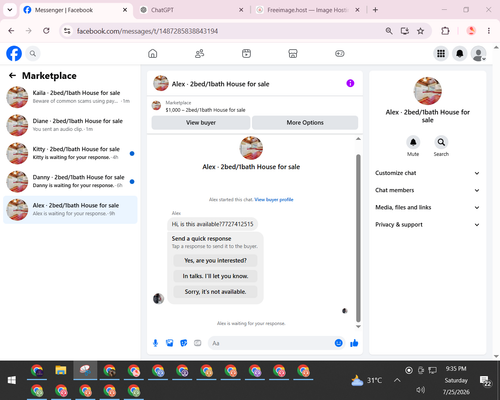
Task: Open the taskbar volume control
Action: tap(420, 390)
